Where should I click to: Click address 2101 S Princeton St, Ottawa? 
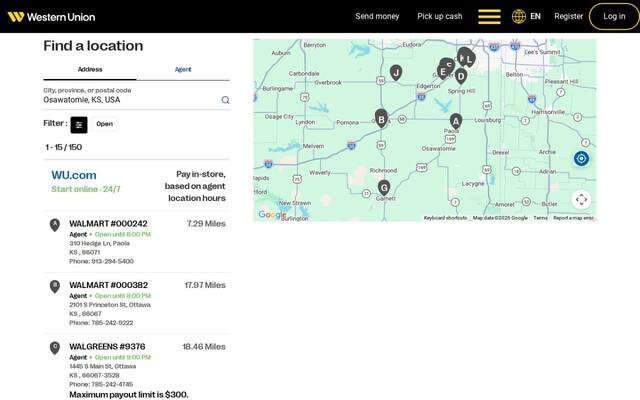pos(110,305)
